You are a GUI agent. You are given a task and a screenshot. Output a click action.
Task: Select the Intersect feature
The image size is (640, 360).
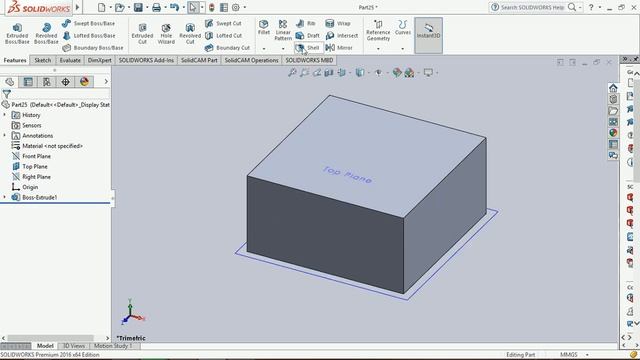click(x=342, y=36)
